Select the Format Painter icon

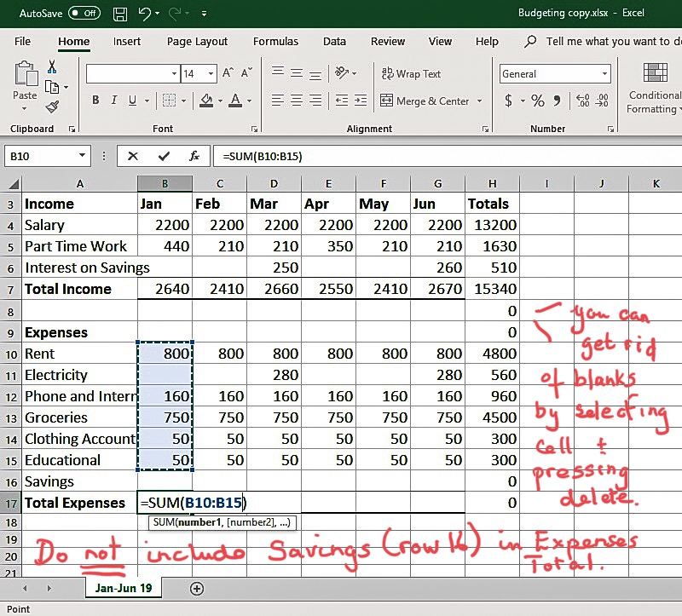click(53, 107)
